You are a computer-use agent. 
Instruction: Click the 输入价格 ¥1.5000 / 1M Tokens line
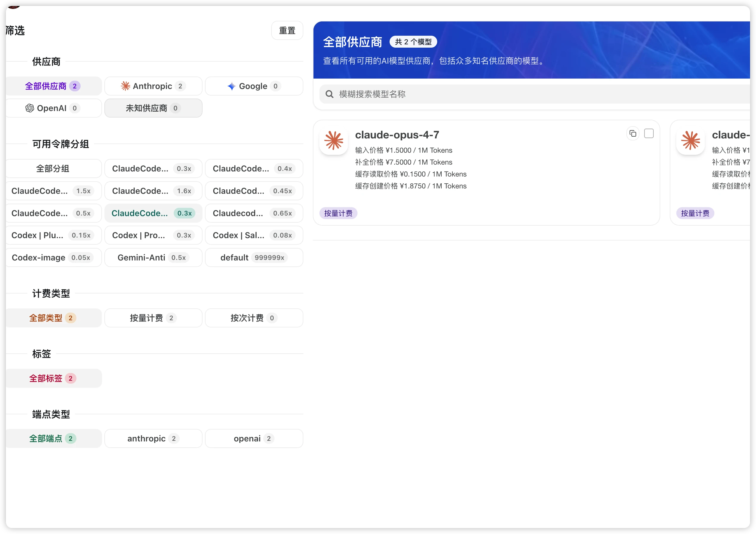pos(404,150)
